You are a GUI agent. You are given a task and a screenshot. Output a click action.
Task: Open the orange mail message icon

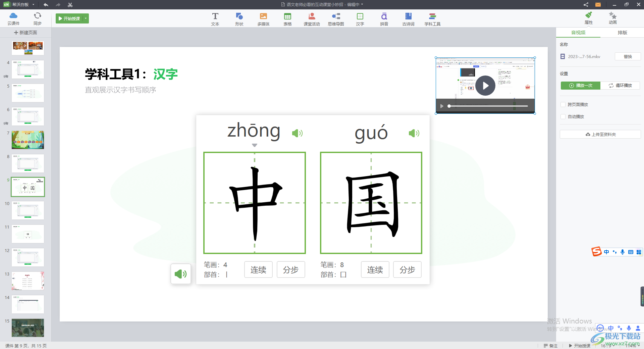coord(598,5)
